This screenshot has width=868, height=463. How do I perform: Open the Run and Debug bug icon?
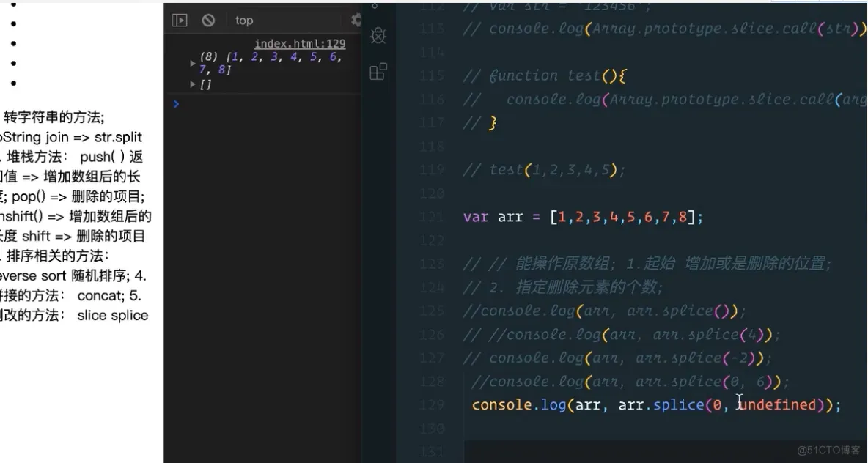tap(378, 36)
